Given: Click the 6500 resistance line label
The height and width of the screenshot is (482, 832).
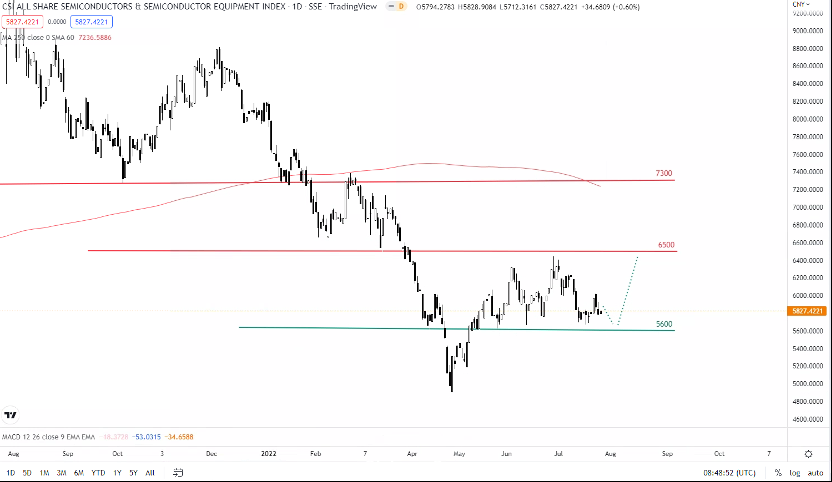Looking at the screenshot, I should (x=666, y=245).
